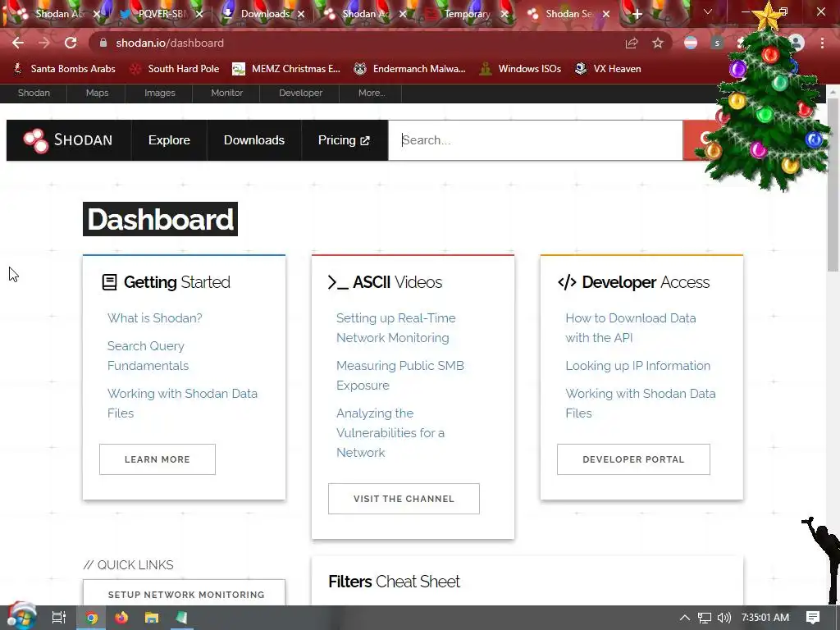Click the DEVELOPER PORTAL button
The height and width of the screenshot is (630, 840).
[634, 459]
